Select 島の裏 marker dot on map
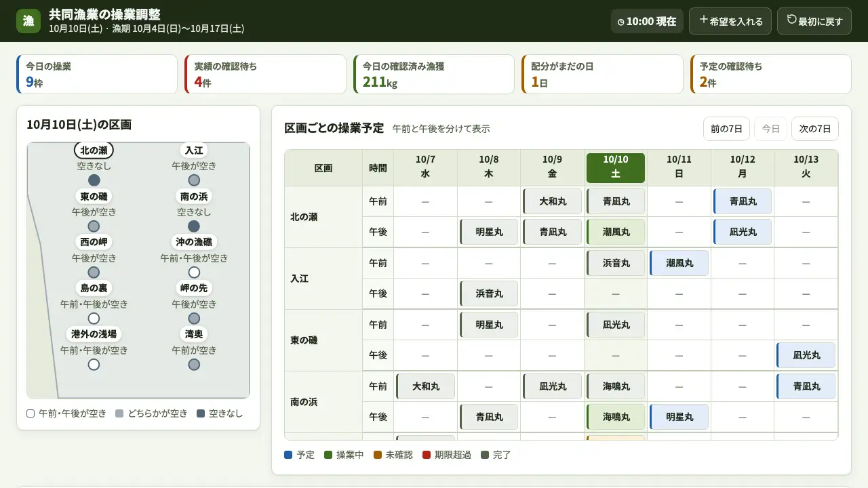 point(94,319)
